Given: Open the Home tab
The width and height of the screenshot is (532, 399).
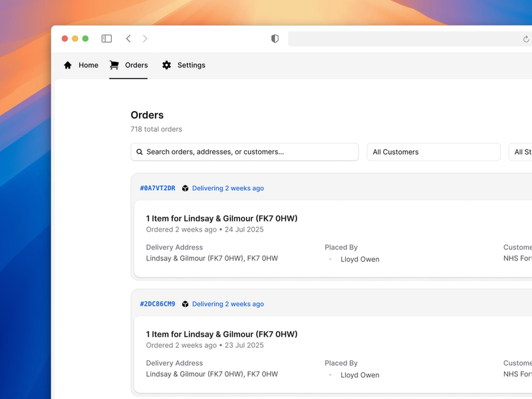Looking at the screenshot, I should click(x=81, y=65).
